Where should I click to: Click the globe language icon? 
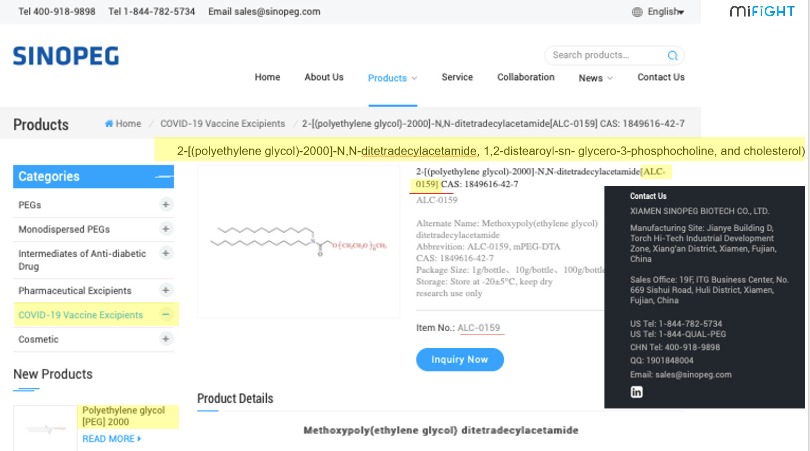pos(638,12)
